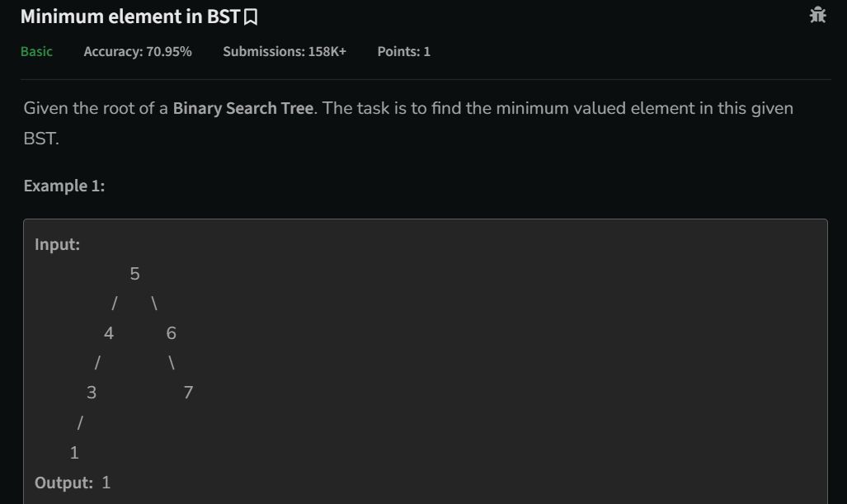The height and width of the screenshot is (504, 847).
Task: Click the word BST. ending the description
Action: 41,139
